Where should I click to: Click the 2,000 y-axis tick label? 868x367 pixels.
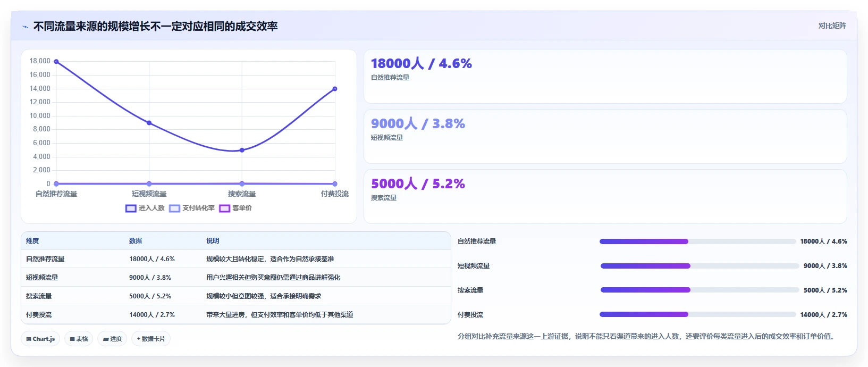(x=41, y=170)
